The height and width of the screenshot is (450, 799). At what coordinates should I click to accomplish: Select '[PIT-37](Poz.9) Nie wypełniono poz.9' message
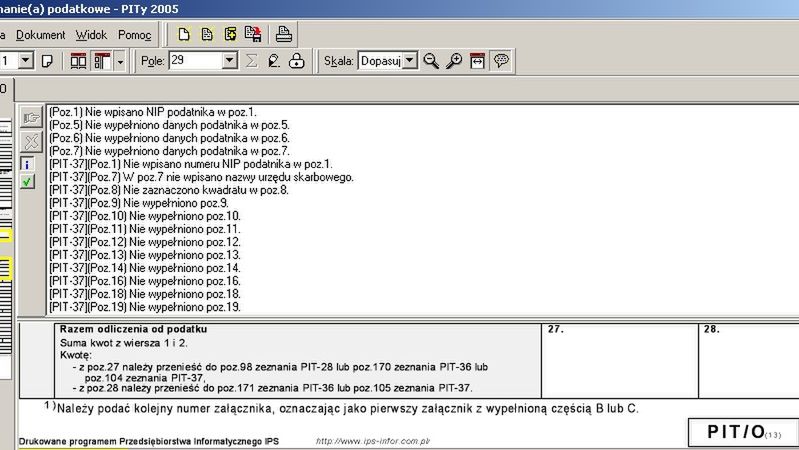(x=139, y=203)
